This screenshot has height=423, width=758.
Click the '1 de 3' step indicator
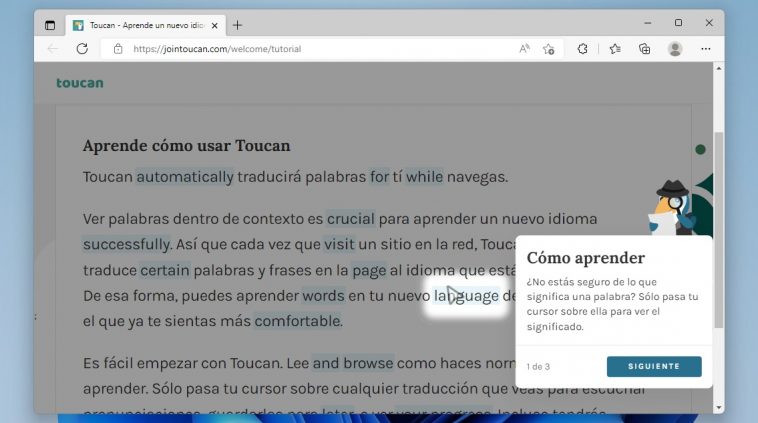point(538,367)
